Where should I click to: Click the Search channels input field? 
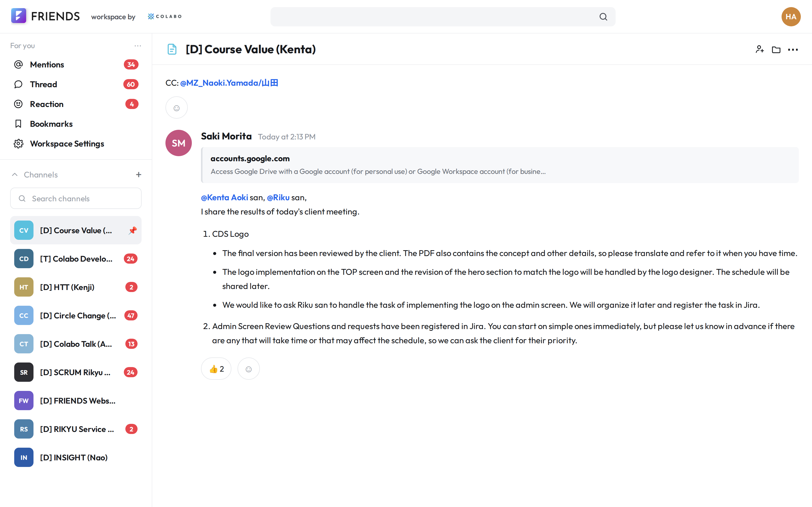[76, 198]
